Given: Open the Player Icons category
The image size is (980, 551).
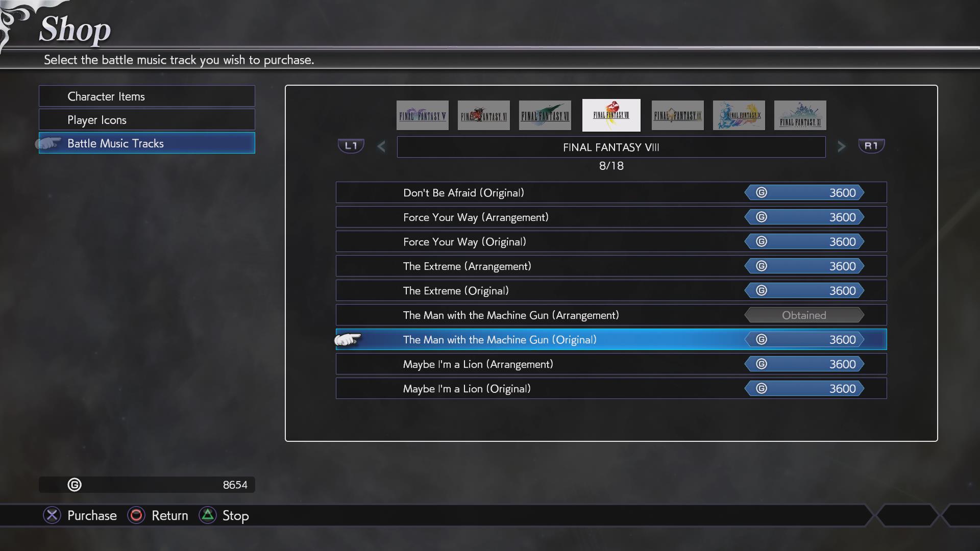Looking at the screenshot, I should point(147,119).
